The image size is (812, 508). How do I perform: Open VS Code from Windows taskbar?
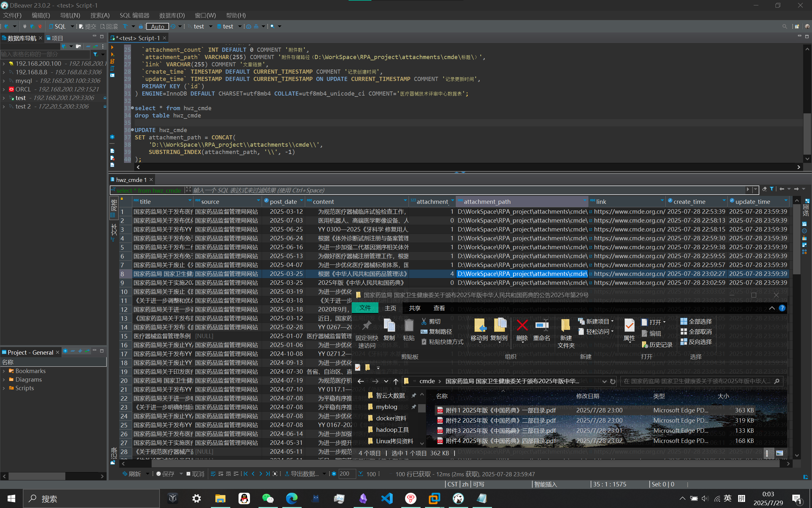click(x=387, y=498)
